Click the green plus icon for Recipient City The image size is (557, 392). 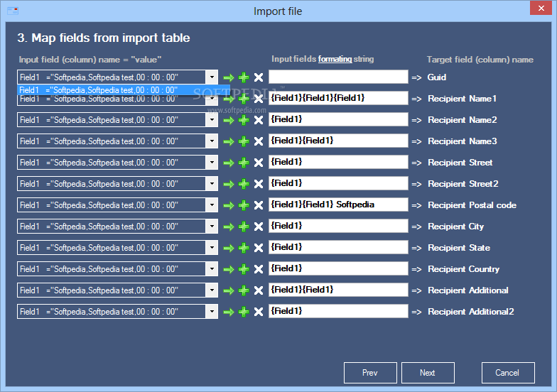coord(244,227)
